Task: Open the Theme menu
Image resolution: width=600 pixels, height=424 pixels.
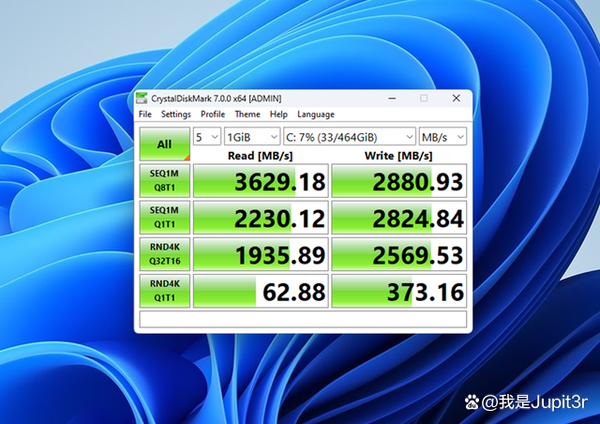Action: pyautogui.click(x=247, y=114)
